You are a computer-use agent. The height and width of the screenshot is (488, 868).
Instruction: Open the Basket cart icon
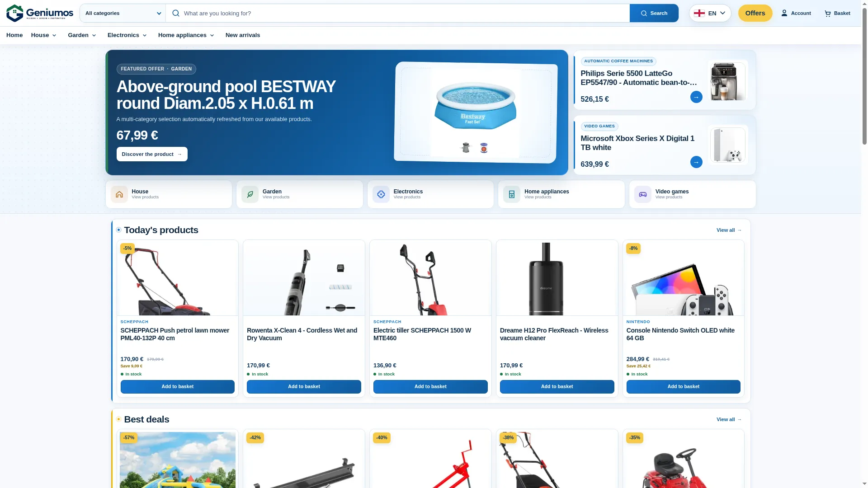click(x=828, y=13)
